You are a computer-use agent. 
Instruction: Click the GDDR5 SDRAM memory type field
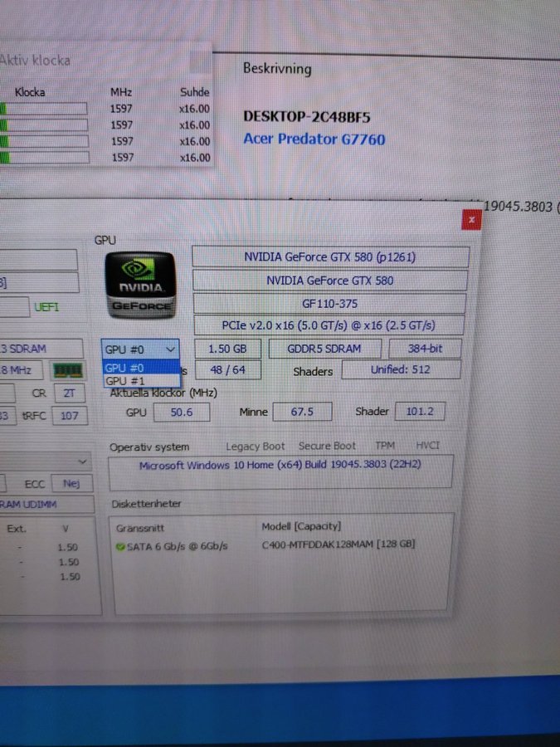click(x=324, y=349)
